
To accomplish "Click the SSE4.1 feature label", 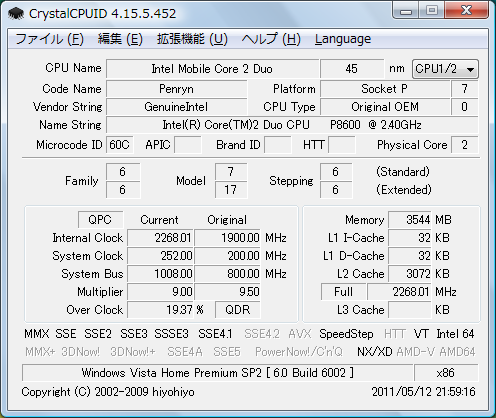I will pyautogui.click(x=215, y=334).
